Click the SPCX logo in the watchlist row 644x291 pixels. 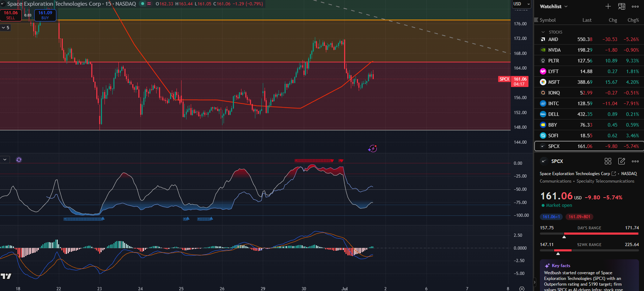point(543,146)
